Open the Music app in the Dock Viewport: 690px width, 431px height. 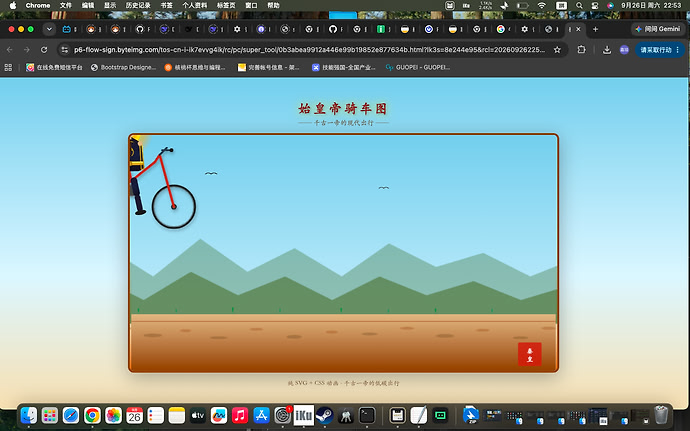[240, 415]
